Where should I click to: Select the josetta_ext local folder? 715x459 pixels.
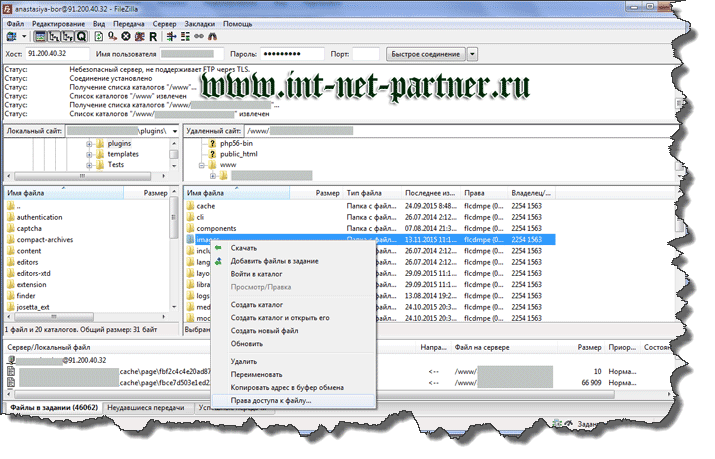[33, 307]
